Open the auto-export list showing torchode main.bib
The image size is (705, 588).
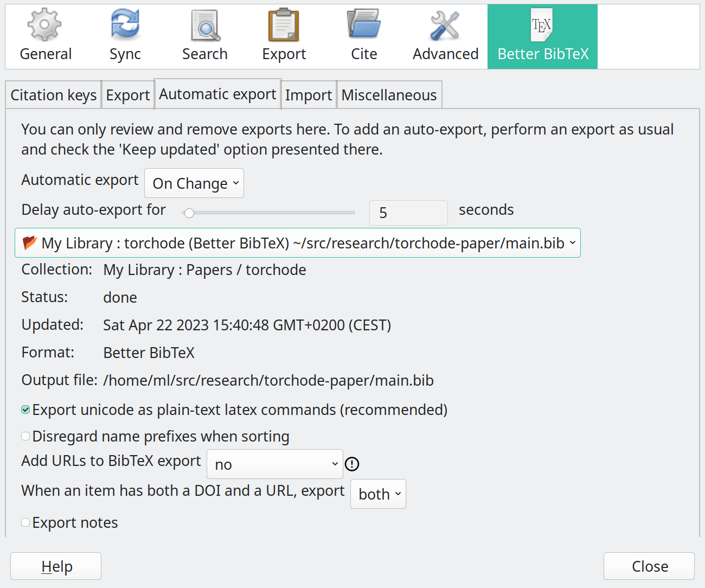coord(298,243)
